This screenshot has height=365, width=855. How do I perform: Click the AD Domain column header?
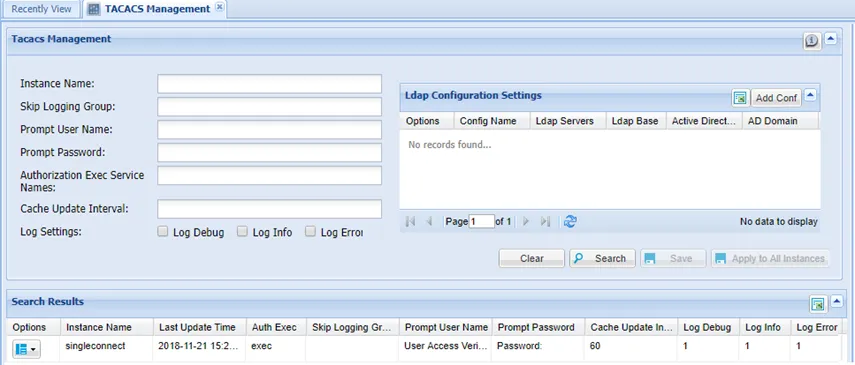780,121
